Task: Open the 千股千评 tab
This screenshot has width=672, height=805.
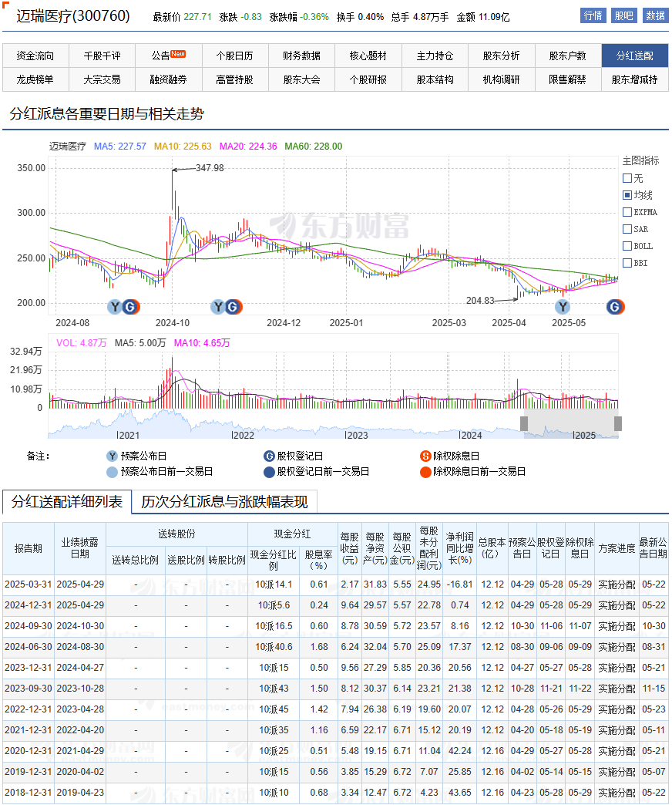Action: point(102,56)
